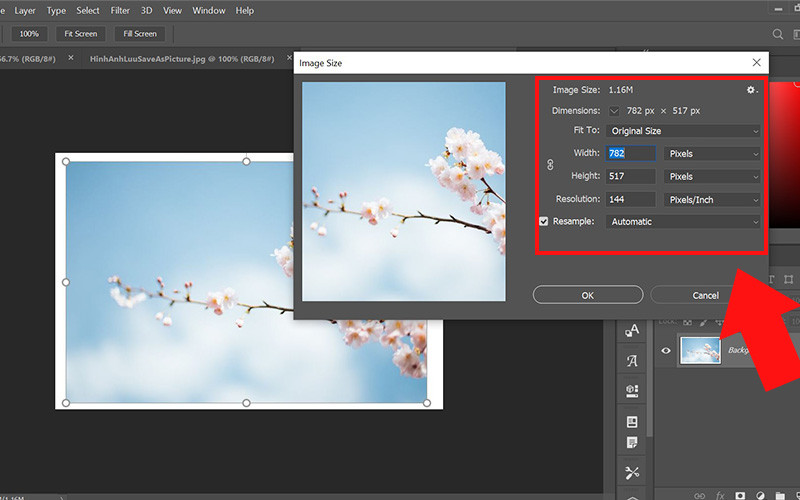
Task: Click the Fit Screen button
Action: pos(81,34)
